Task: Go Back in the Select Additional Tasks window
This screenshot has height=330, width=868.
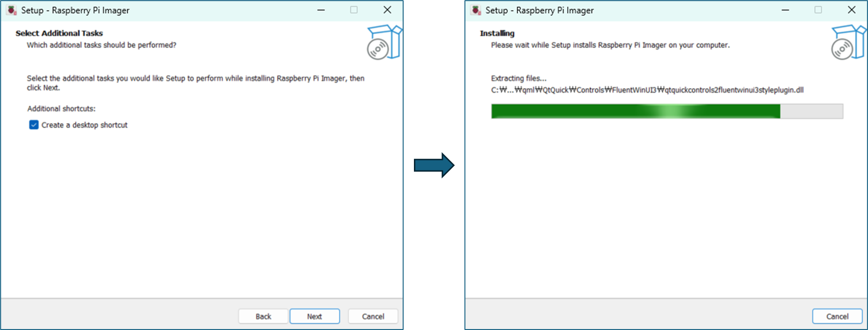Action: pyautogui.click(x=263, y=316)
